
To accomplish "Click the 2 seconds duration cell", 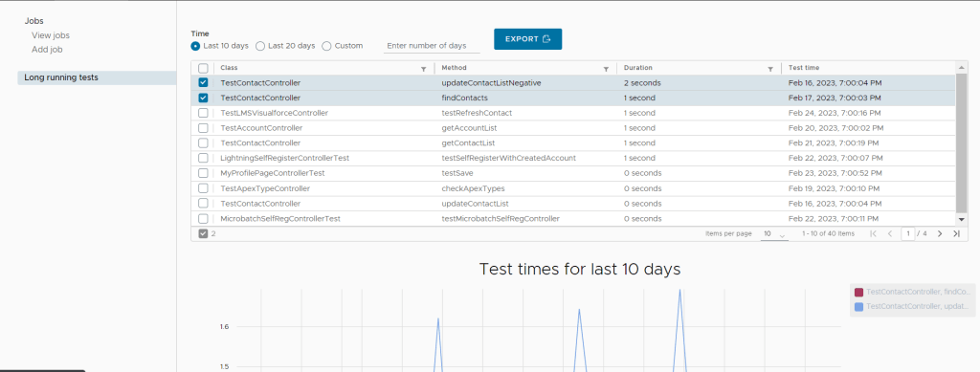I will pyautogui.click(x=642, y=83).
